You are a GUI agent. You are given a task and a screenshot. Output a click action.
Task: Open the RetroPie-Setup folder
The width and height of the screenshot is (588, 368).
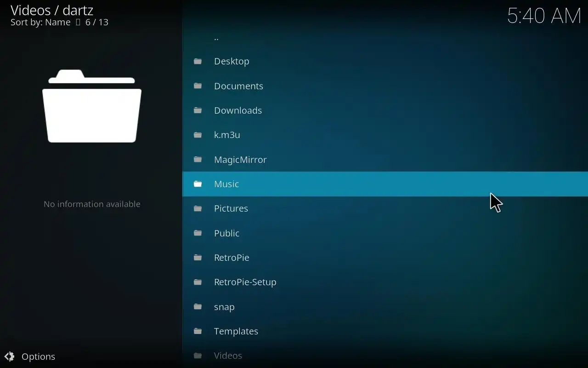385,282
